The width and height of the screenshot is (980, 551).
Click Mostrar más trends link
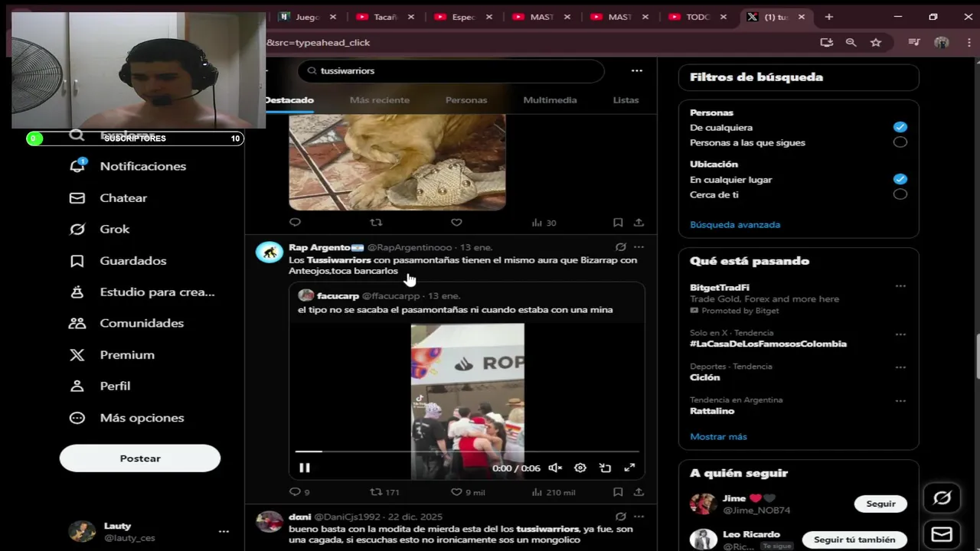(x=718, y=436)
